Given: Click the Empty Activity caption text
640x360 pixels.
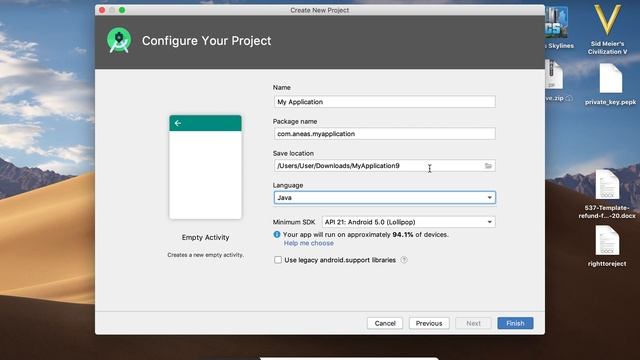Looking at the screenshot, I should [x=205, y=238].
